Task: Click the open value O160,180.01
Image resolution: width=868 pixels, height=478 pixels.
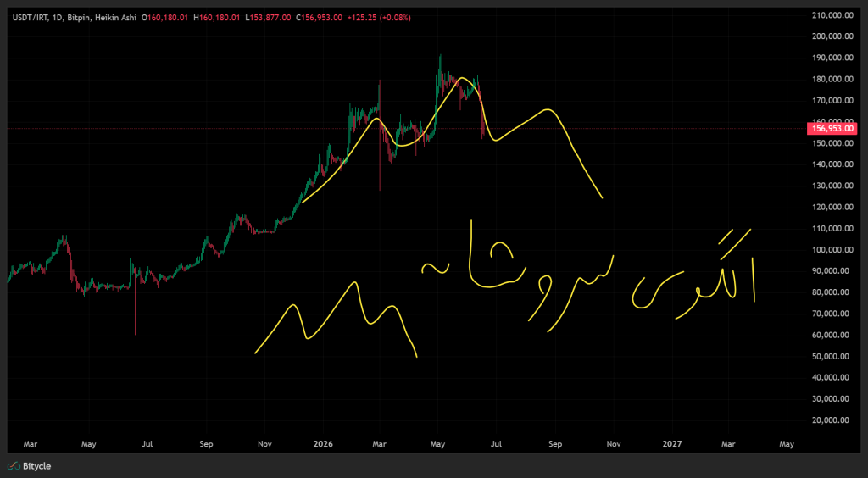Action: pyautogui.click(x=166, y=18)
